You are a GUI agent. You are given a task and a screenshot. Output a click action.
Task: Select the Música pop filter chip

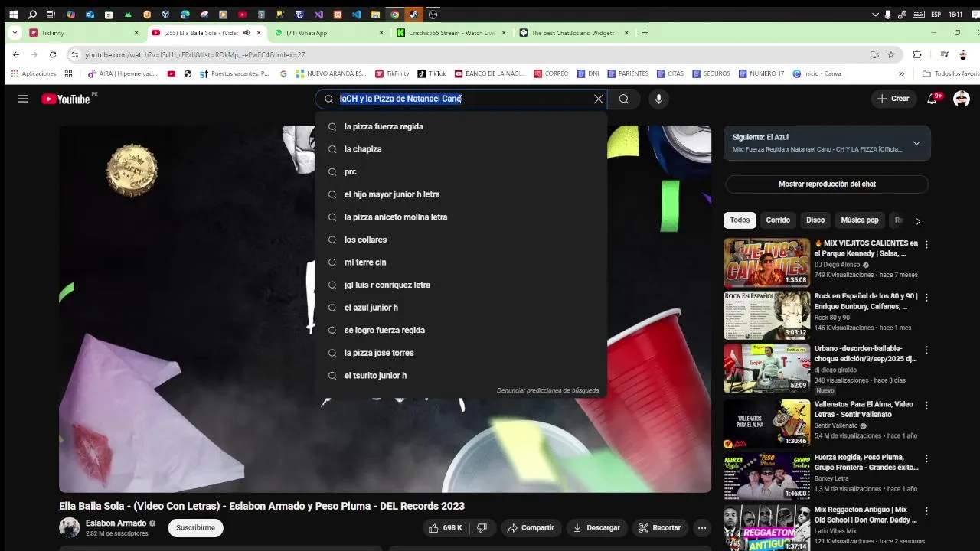click(860, 220)
